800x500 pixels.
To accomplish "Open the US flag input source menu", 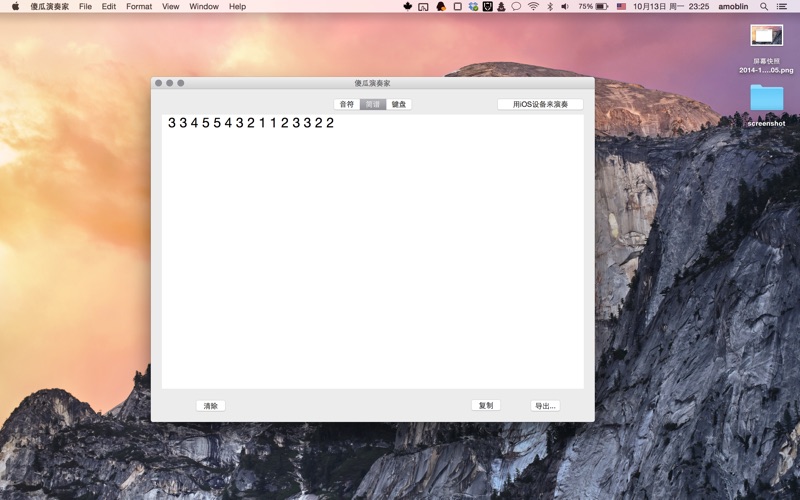I will click(x=621, y=6).
